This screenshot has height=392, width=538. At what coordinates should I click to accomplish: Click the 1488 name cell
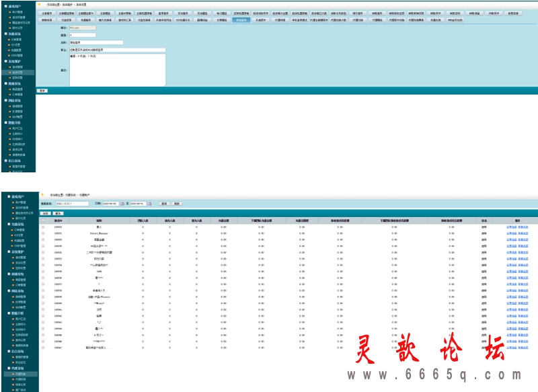point(99,271)
